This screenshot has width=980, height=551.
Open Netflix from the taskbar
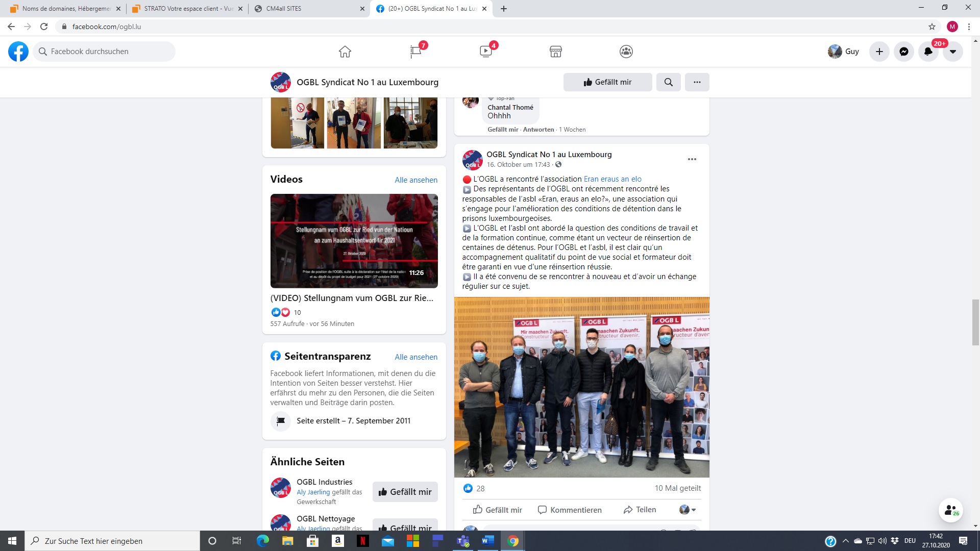[x=363, y=541]
